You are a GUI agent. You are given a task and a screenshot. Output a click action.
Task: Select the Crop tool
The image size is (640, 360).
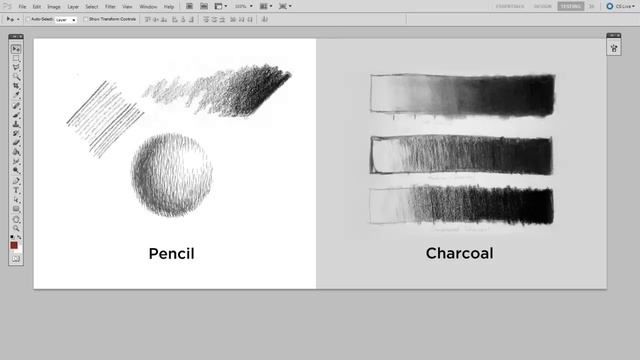[x=16, y=86]
